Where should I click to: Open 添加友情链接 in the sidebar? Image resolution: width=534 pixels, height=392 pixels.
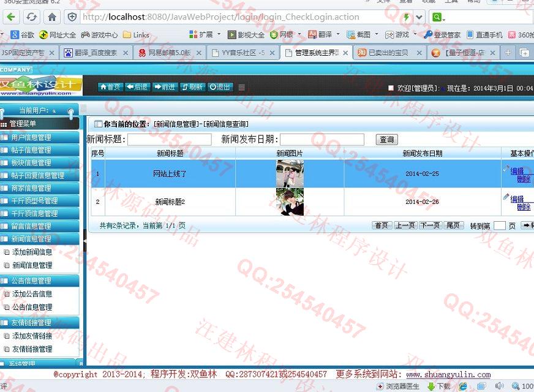pos(32,336)
